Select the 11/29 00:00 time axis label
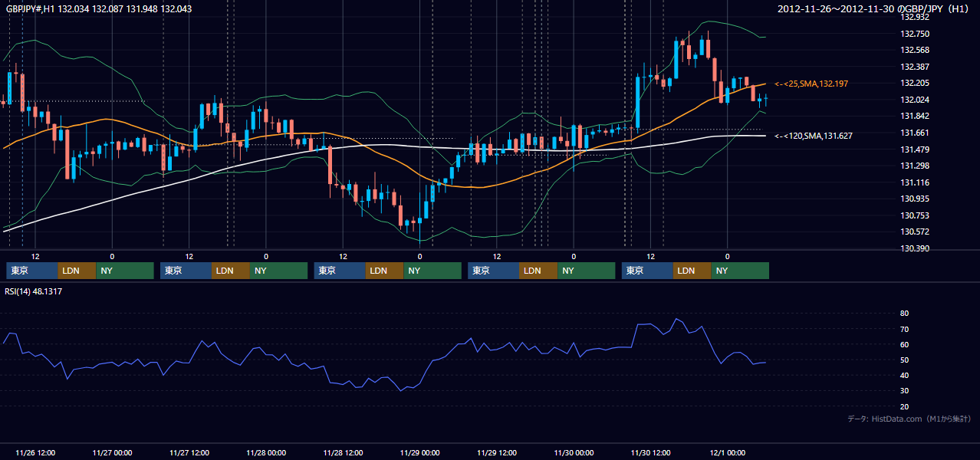The height and width of the screenshot is (460, 980). (419, 452)
